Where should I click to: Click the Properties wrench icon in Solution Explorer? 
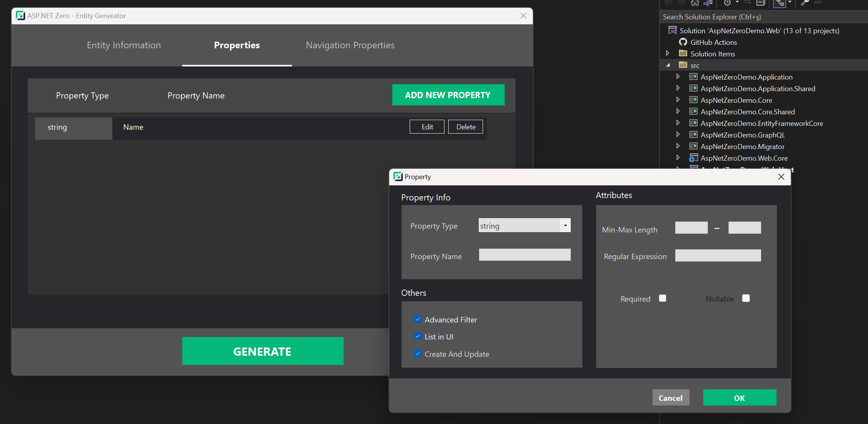[805, 3]
